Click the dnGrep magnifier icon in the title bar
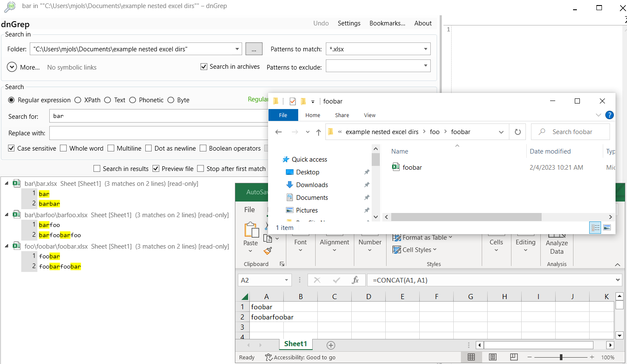This screenshot has width=627, height=364. [x=9, y=6]
